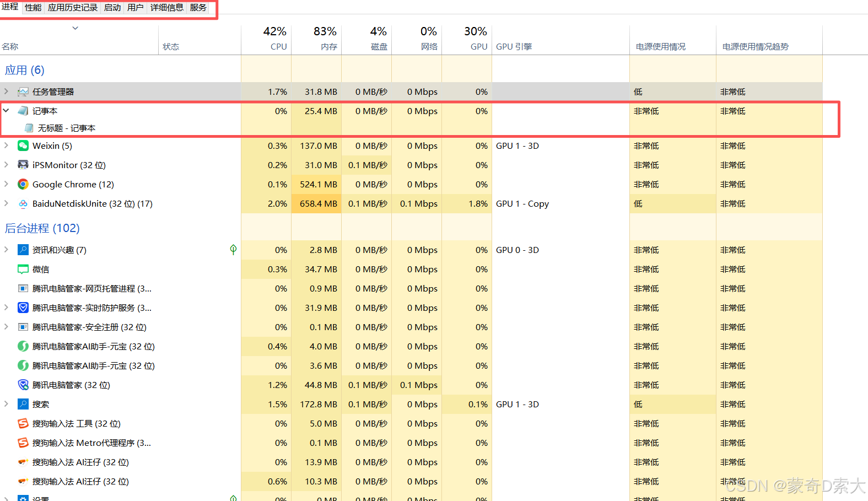Viewport: 868px width, 501px height.
Task: Click the 1.8% GPU cell
Action: (467, 204)
